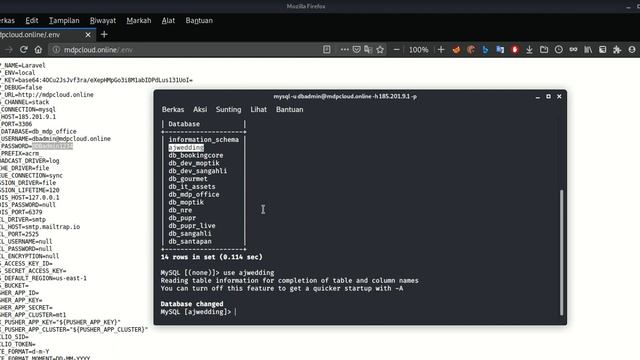Screen dimensions: 640x360
Task: Open the Library bookshelf icon
Action: [x=588, y=49]
